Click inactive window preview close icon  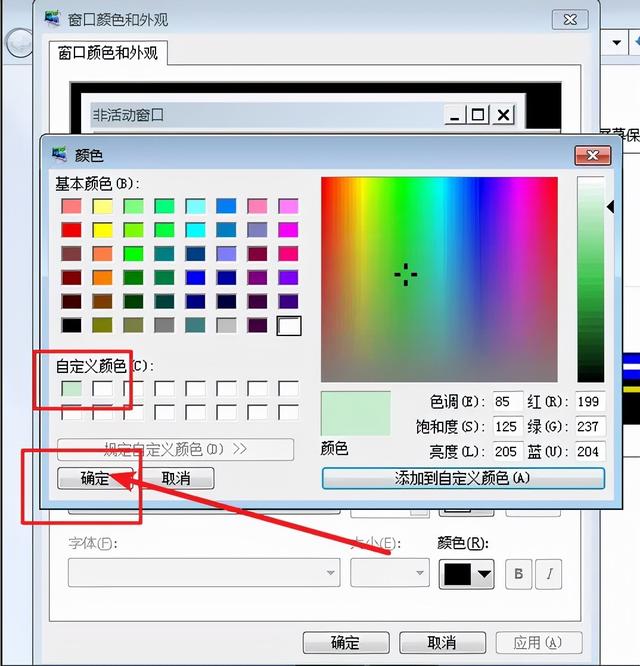pos(504,115)
